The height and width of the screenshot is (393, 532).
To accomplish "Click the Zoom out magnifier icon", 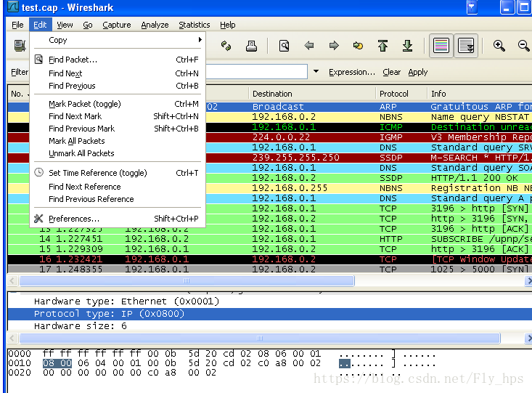I will click(x=523, y=46).
